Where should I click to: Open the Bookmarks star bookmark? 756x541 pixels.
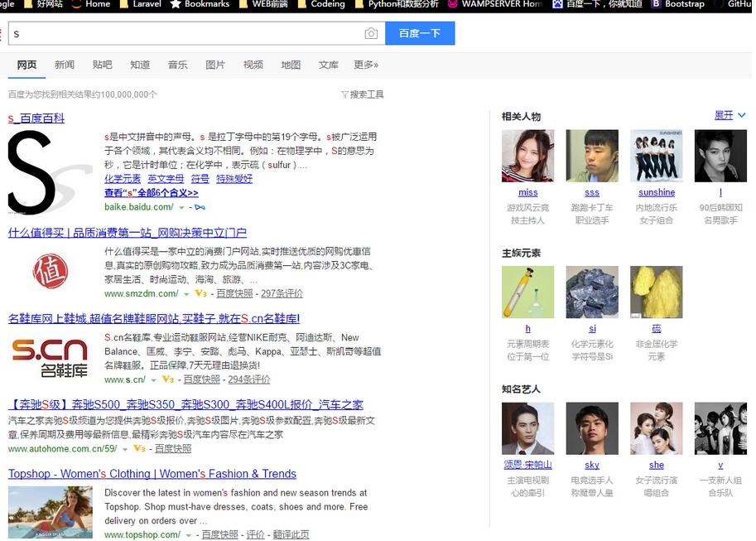[200, 4]
